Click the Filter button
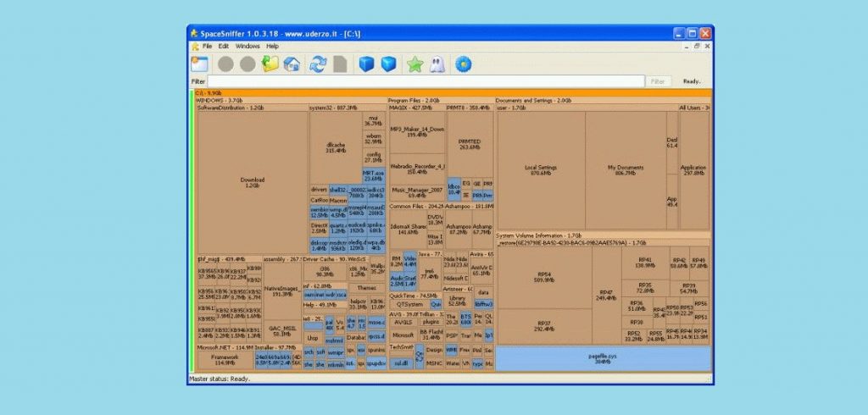The width and height of the screenshot is (868, 415). tap(658, 81)
